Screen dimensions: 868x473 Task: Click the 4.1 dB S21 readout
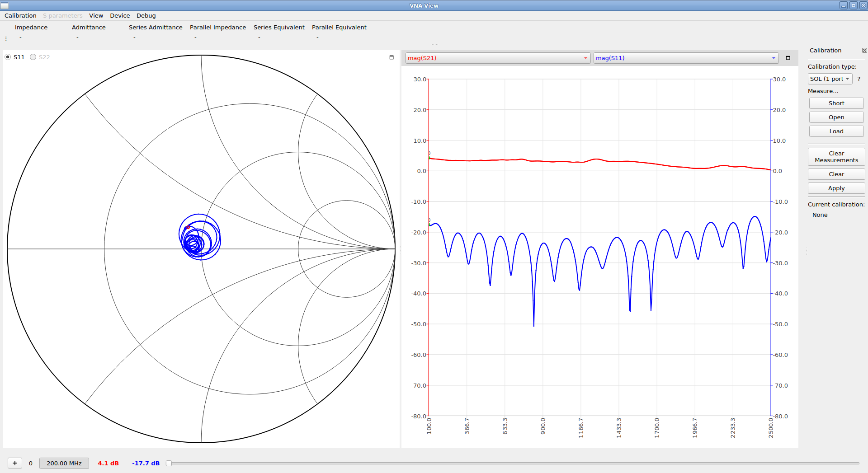[x=108, y=463]
